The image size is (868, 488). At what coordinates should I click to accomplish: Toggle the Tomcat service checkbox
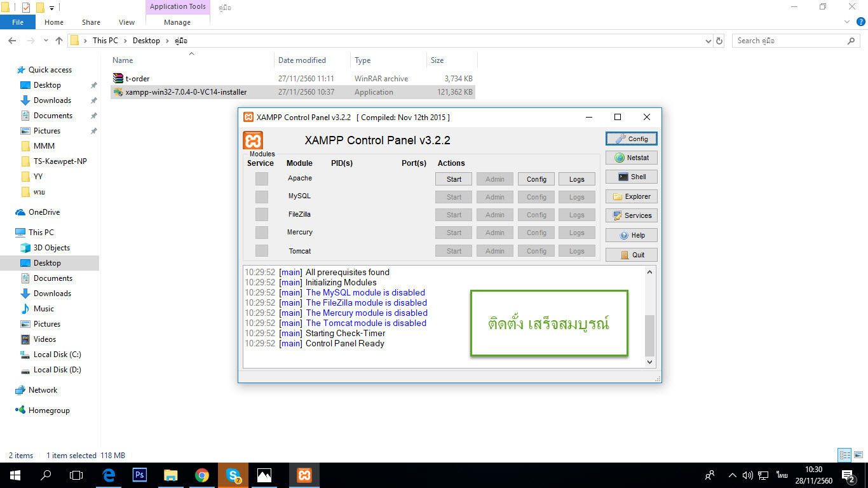click(x=262, y=250)
